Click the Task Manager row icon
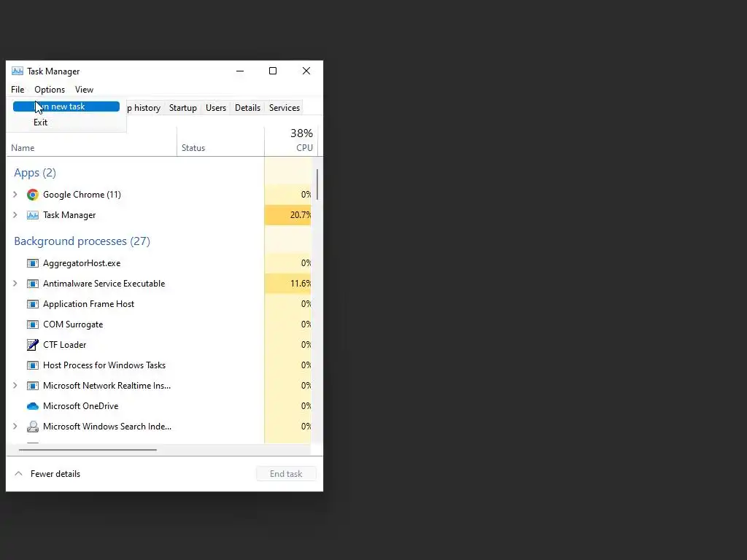 pyautogui.click(x=32, y=215)
